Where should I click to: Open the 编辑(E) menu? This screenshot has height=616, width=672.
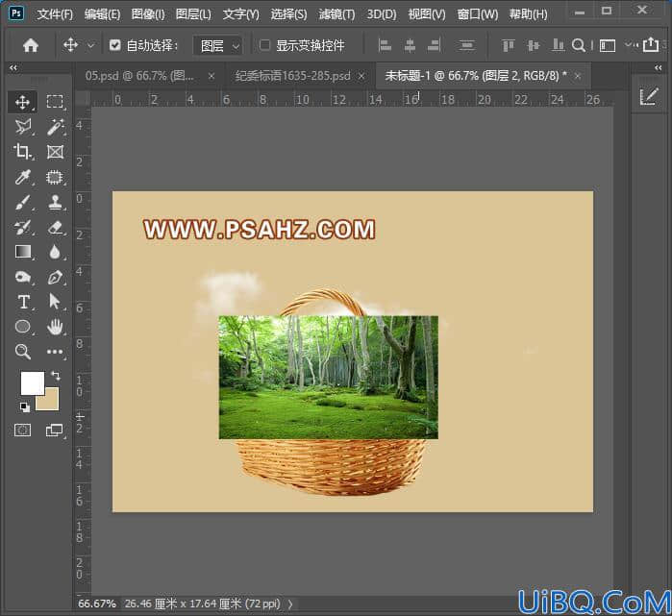[x=103, y=14]
